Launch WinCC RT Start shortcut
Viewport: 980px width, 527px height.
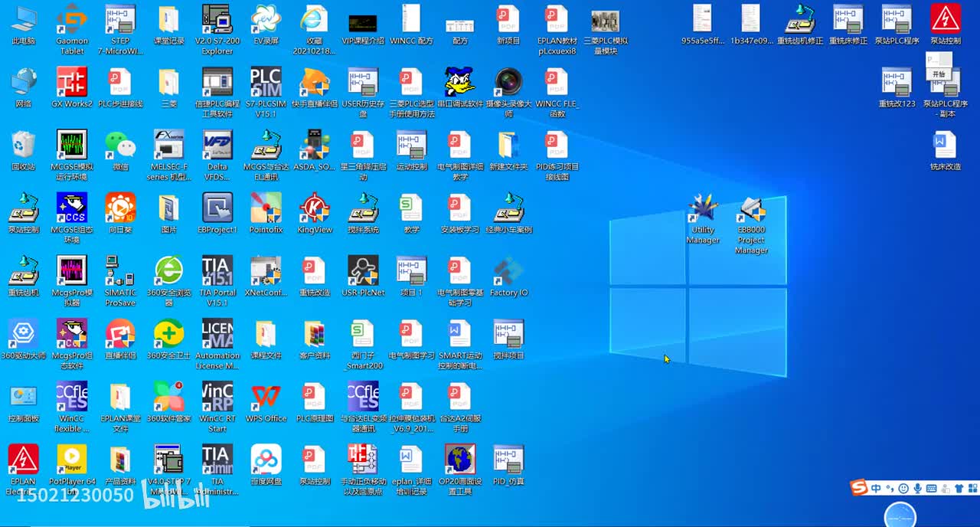click(217, 407)
